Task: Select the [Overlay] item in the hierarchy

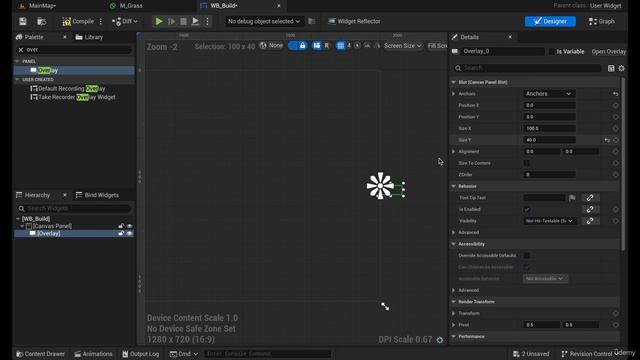Action: tap(49, 233)
